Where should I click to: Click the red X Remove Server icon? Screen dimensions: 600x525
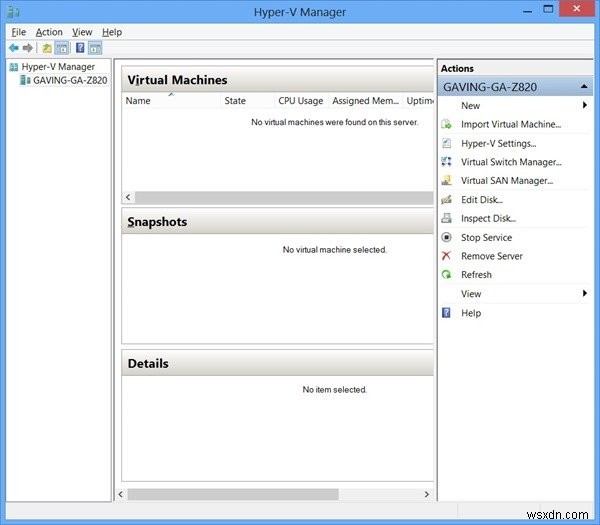(x=446, y=256)
